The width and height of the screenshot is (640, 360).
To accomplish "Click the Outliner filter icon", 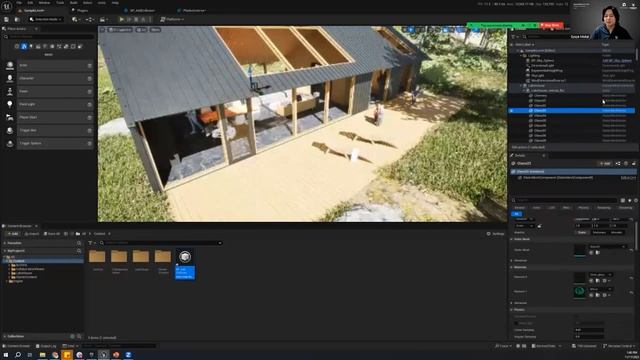I will 513,37.
